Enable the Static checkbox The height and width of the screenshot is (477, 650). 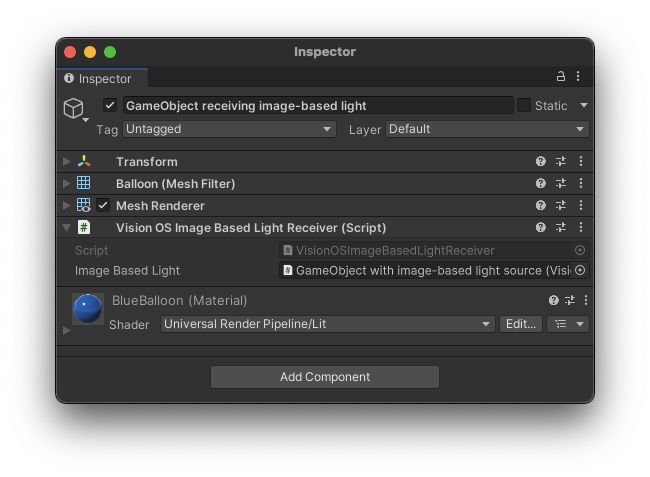click(x=524, y=105)
